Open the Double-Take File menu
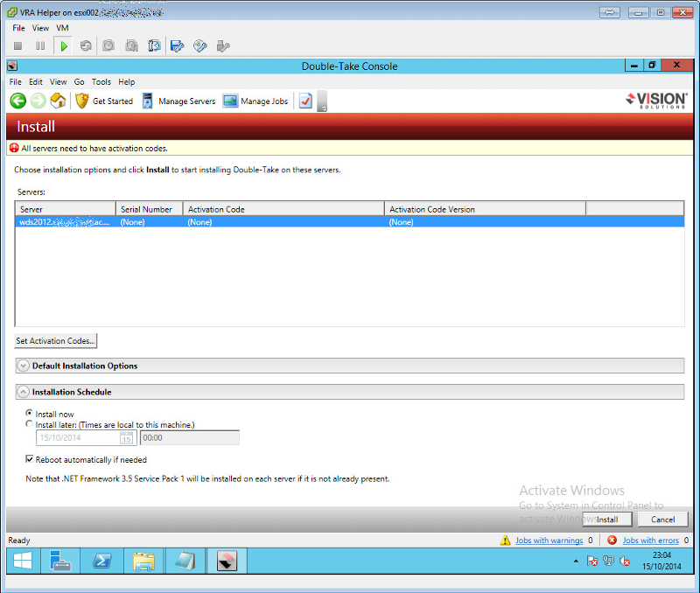700x593 pixels. tap(16, 82)
